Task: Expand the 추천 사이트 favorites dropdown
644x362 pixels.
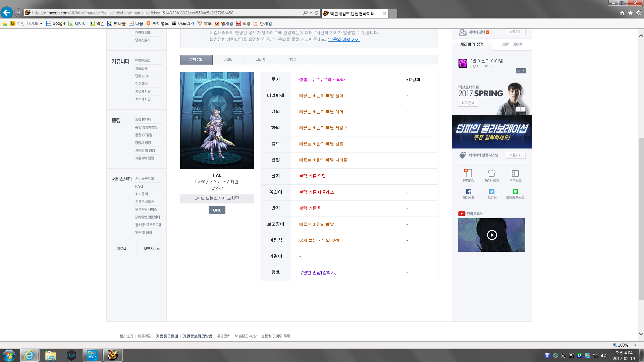Action: 41,23
